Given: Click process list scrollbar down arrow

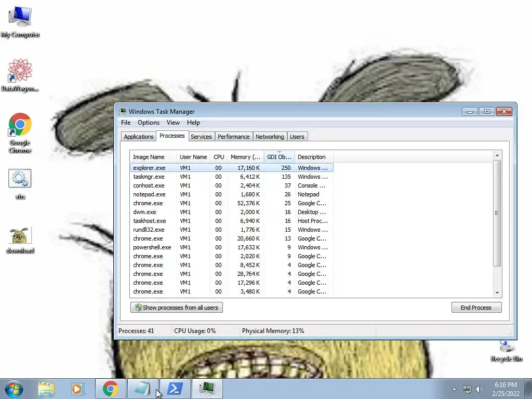Looking at the screenshot, I should point(497,293).
